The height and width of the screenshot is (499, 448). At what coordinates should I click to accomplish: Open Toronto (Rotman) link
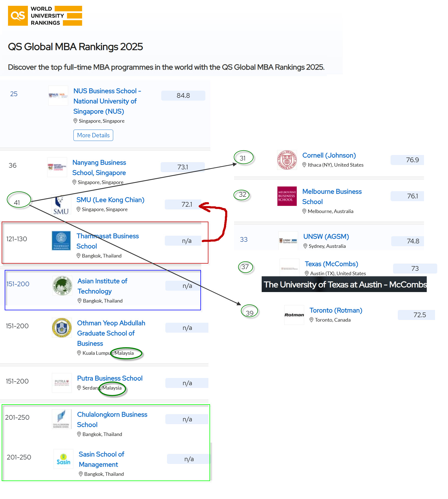336,310
